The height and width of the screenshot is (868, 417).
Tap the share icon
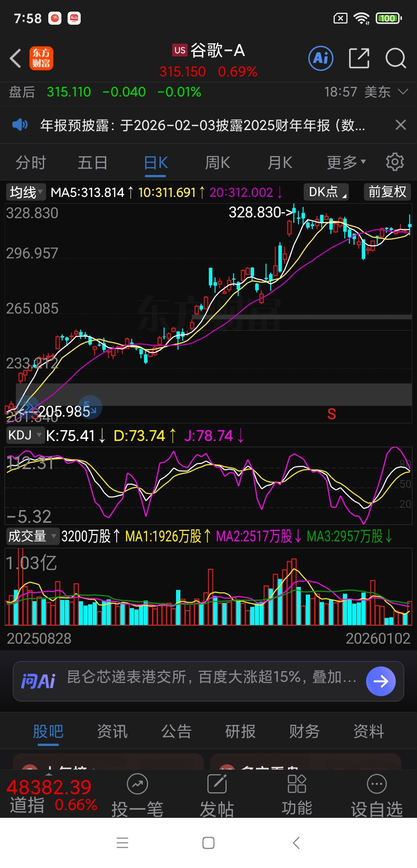pyautogui.click(x=359, y=58)
